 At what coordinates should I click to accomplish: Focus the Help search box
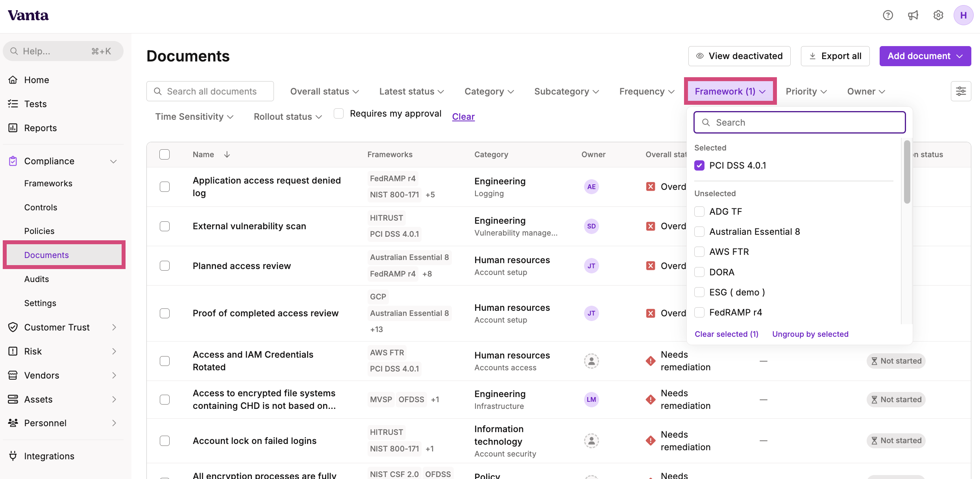coord(63,51)
